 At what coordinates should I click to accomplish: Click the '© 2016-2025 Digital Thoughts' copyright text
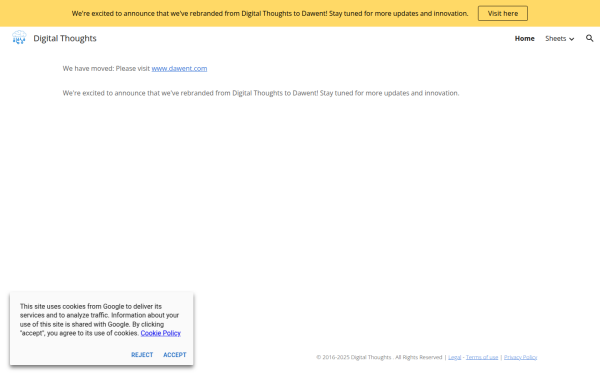(x=353, y=357)
